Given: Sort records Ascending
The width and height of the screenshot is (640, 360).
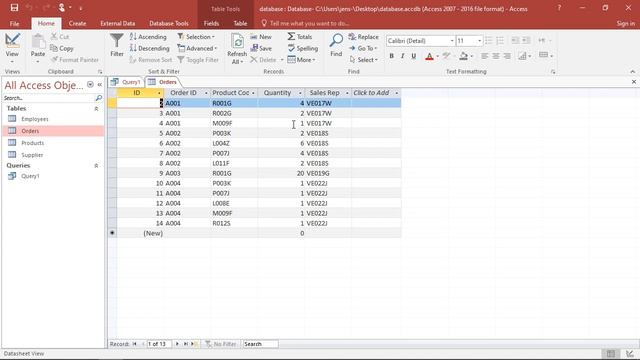Looking at the screenshot, I should pyautogui.click(x=148, y=37).
